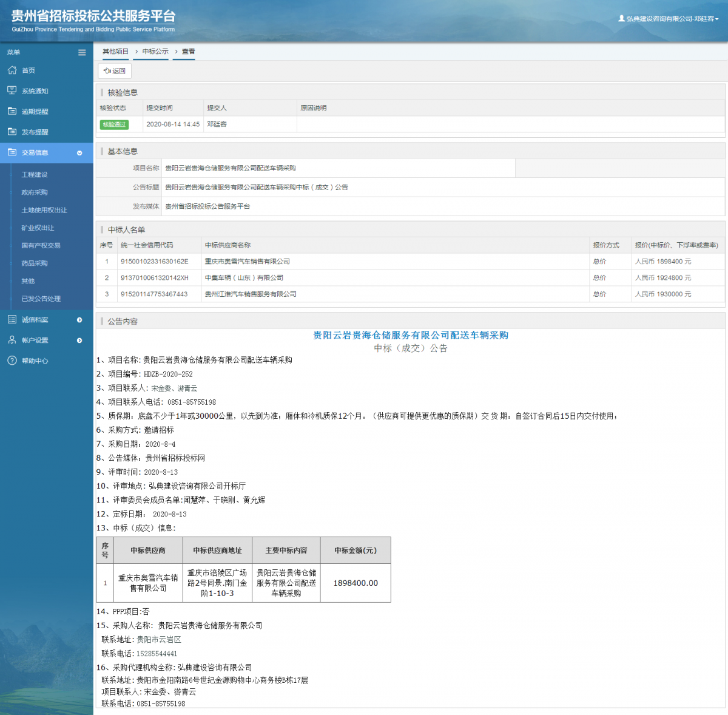Click the 帮助中心 question mark icon

(12, 361)
